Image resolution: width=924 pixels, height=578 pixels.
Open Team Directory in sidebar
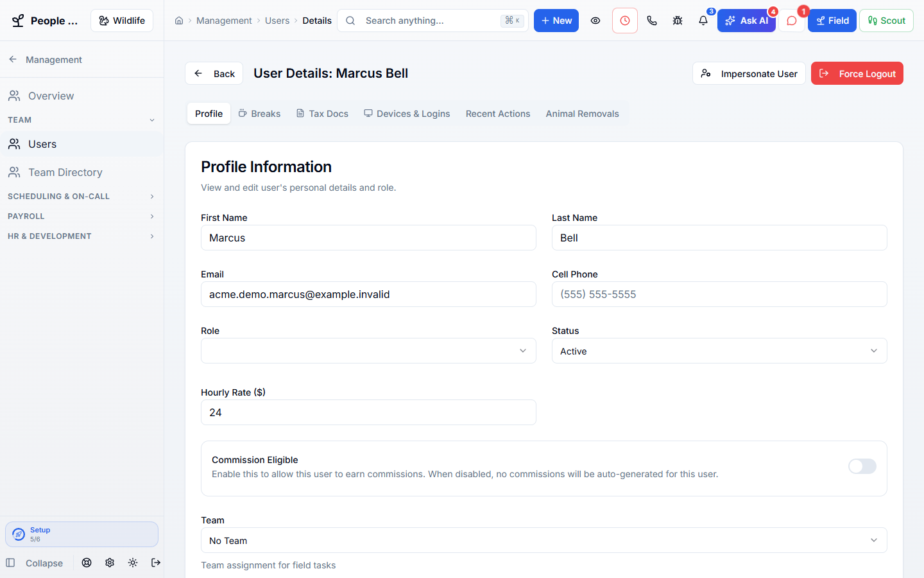(81, 172)
